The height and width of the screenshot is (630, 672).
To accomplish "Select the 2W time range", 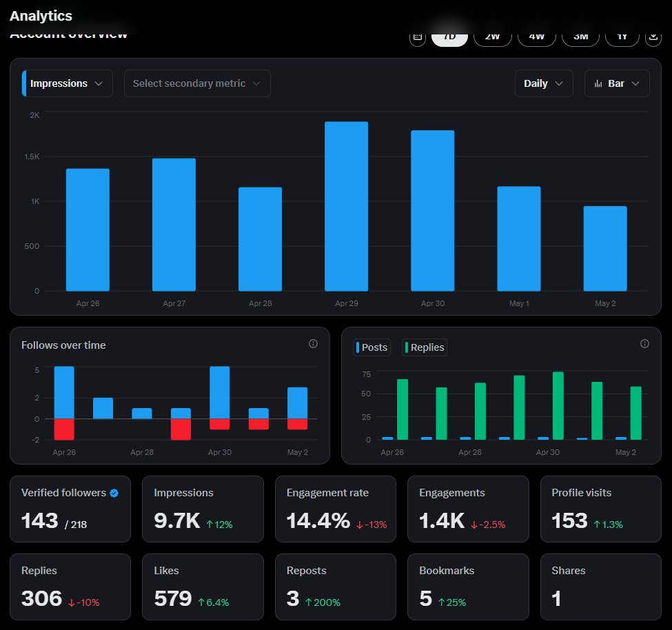I will [x=493, y=39].
